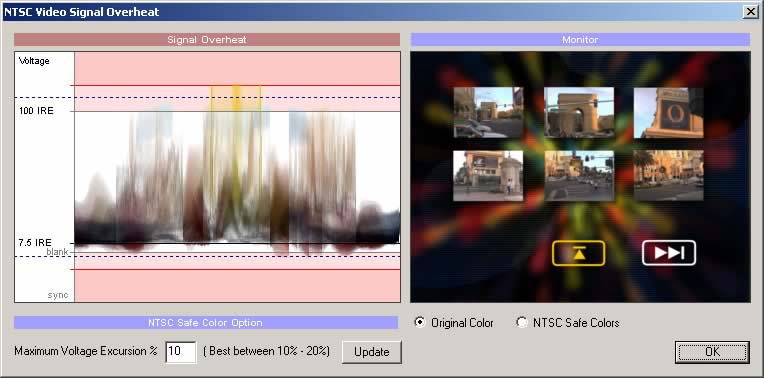Open the top-left street scene thumbnail
The image size is (764, 378).
pyautogui.click(x=488, y=113)
